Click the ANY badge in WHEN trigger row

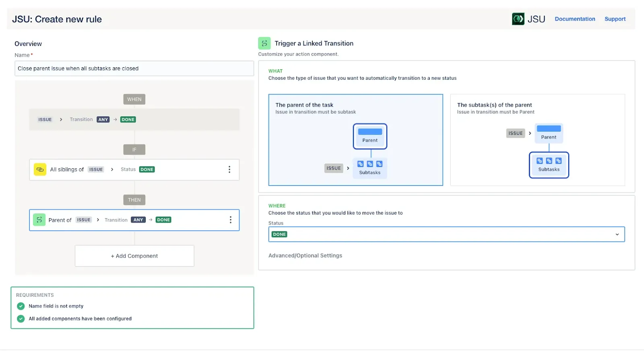pyautogui.click(x=103, y=120)
